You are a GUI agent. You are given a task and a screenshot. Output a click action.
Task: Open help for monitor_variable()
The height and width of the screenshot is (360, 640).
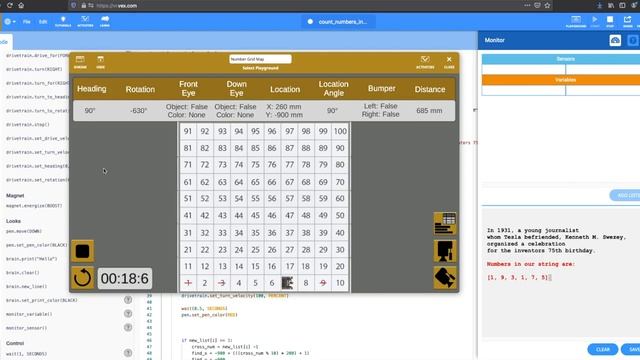(x=128, y=314)
